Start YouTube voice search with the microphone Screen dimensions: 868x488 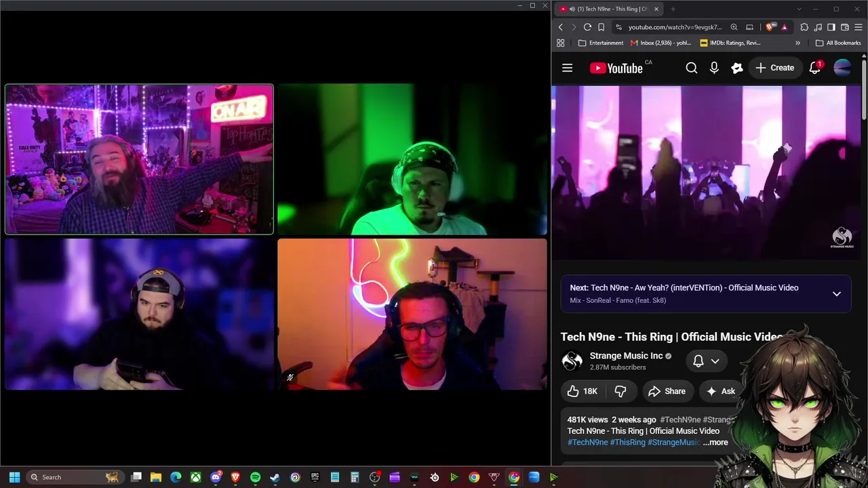pyautogui.click(x=714, y=68)
